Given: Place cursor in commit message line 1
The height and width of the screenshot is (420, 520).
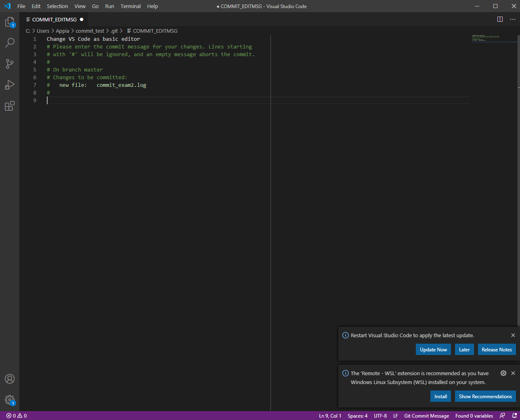Looking at the screenshot, I should 93,39.
